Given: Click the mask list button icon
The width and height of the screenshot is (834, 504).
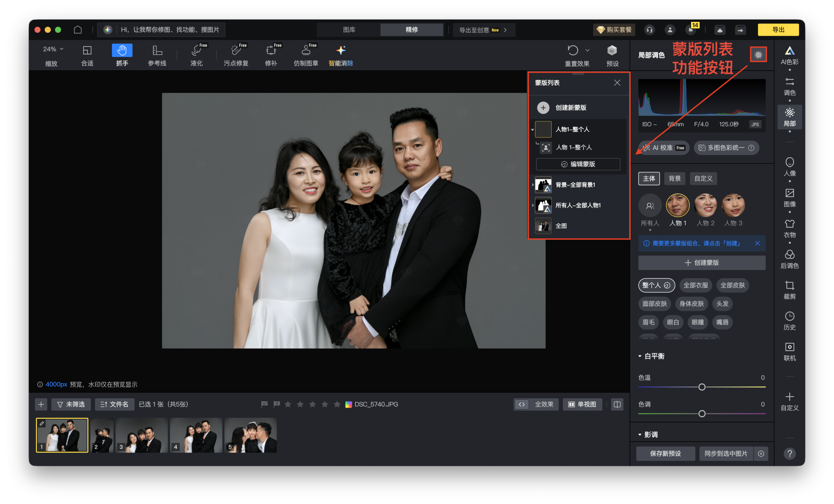Looking at the screenshot, I should tap(758, 55).
